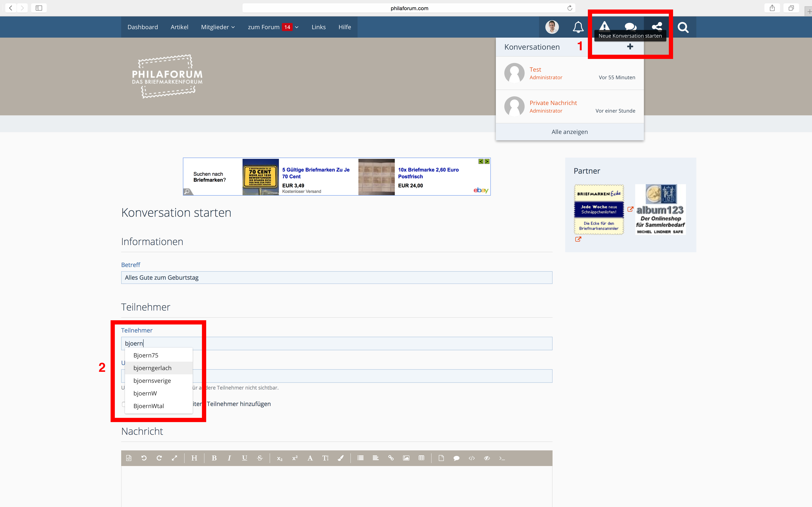The image size is (812, 507).
Task: Open the Hilfe menu item
Action: 345,27
